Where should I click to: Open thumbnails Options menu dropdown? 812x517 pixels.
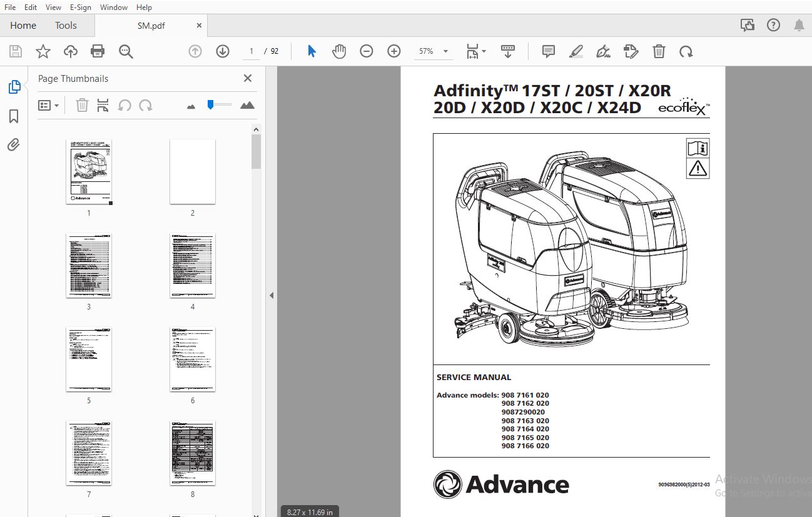point(49,106)
